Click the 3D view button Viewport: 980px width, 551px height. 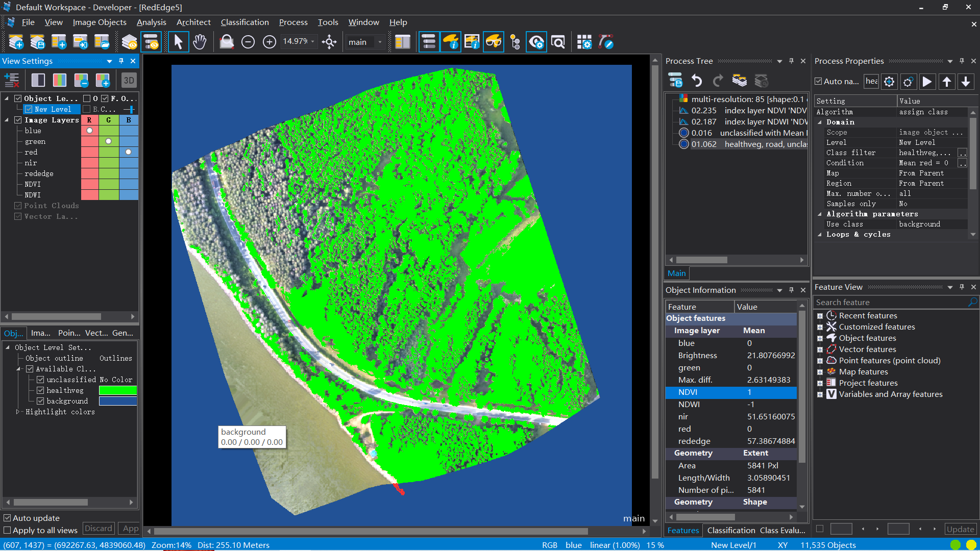(129, 80)
